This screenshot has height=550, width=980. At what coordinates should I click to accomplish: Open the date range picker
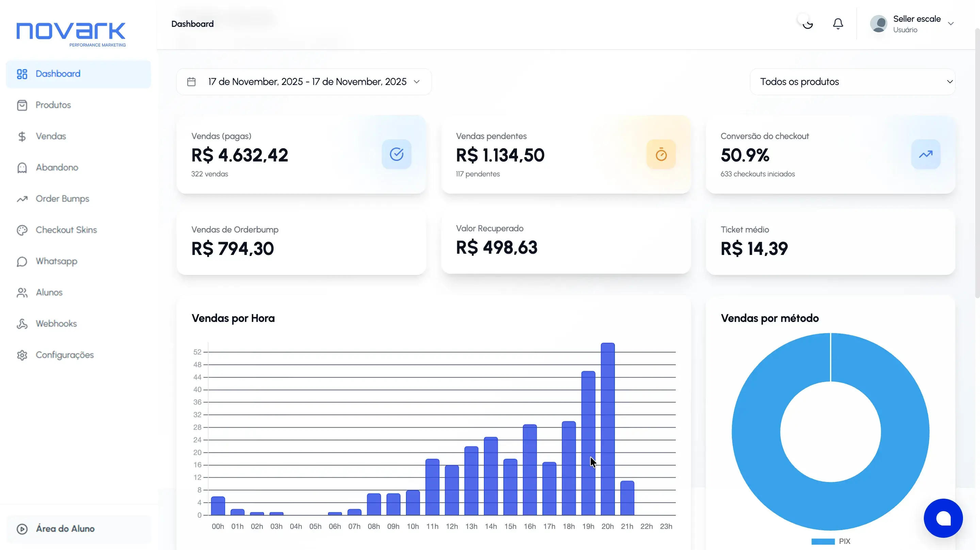[x=304, y=82]
